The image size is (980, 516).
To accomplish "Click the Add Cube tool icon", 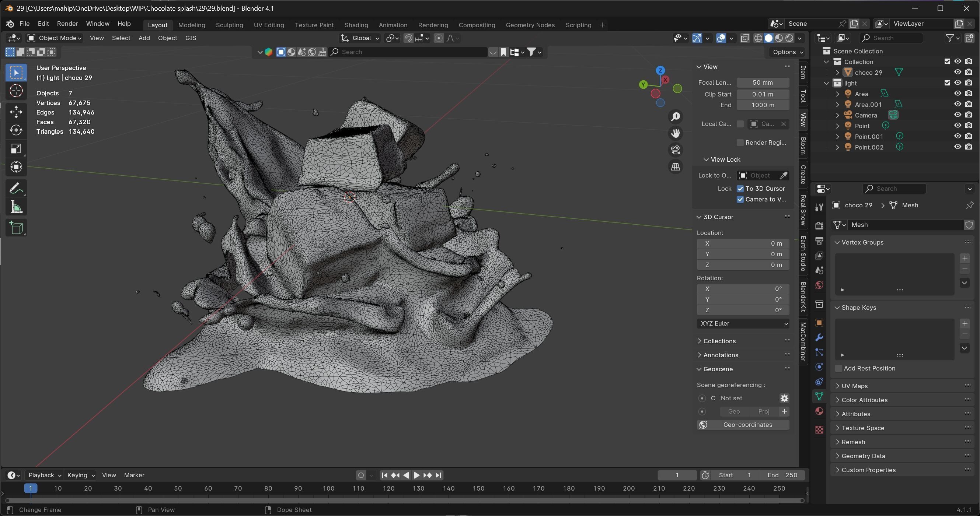I will tap(16, 228).
